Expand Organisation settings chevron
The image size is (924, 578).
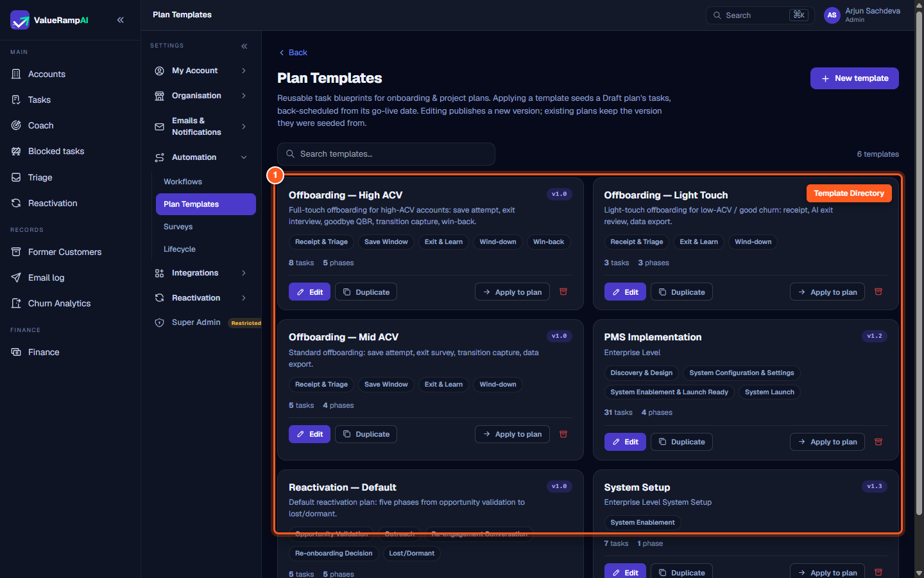tap(244, 96)
